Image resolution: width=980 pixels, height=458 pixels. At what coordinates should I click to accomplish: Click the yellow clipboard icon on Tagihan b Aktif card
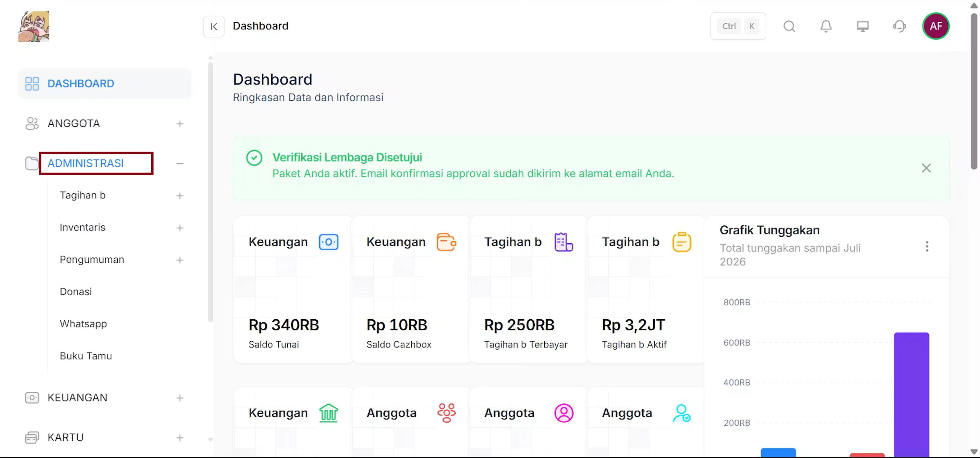pyautogui.click(x=682, y=242)
